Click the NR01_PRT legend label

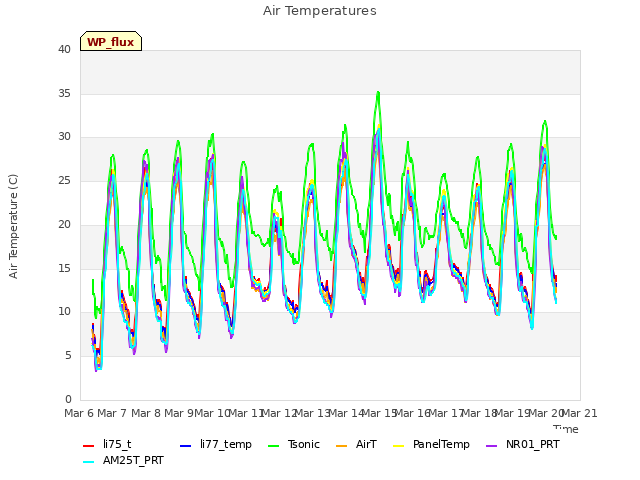pyautogui.click(x=533, y=444)
